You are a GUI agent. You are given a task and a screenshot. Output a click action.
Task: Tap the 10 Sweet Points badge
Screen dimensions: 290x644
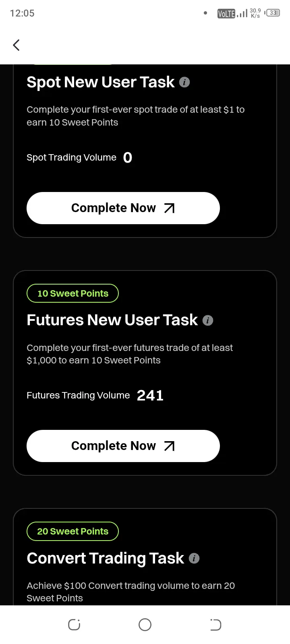click(x=73, y=293)
